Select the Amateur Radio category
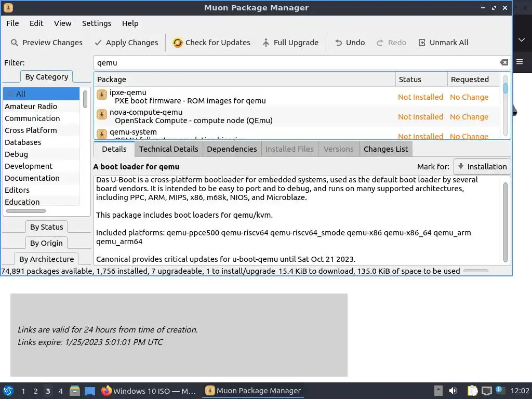Image resolution: width=532 pixels, height=399 pixels. [x=41, y=106]
